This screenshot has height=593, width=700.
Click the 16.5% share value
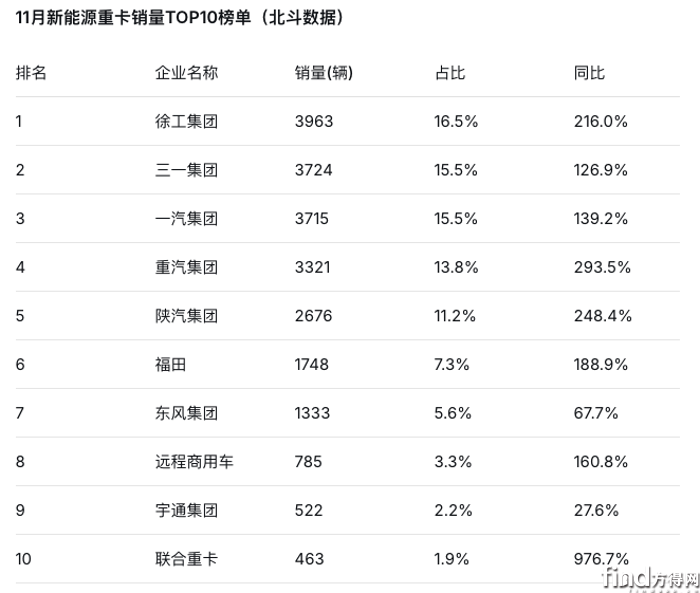click(456, 122)
